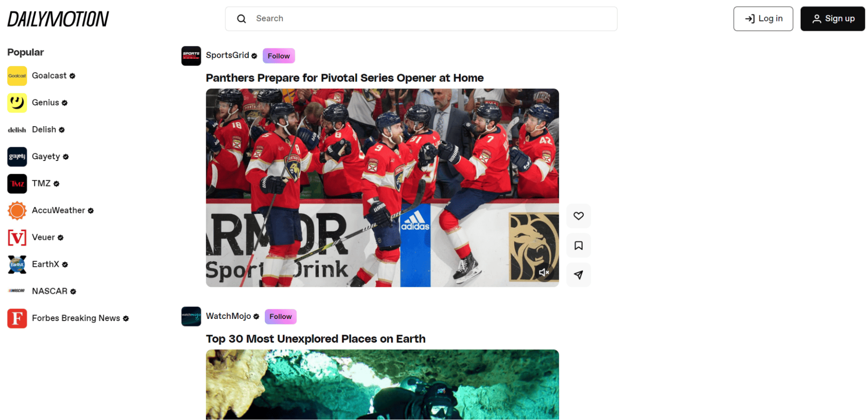Screen dimensions: 868x420
Task: Click the Dailymotion logo
Action: point(58,19)
